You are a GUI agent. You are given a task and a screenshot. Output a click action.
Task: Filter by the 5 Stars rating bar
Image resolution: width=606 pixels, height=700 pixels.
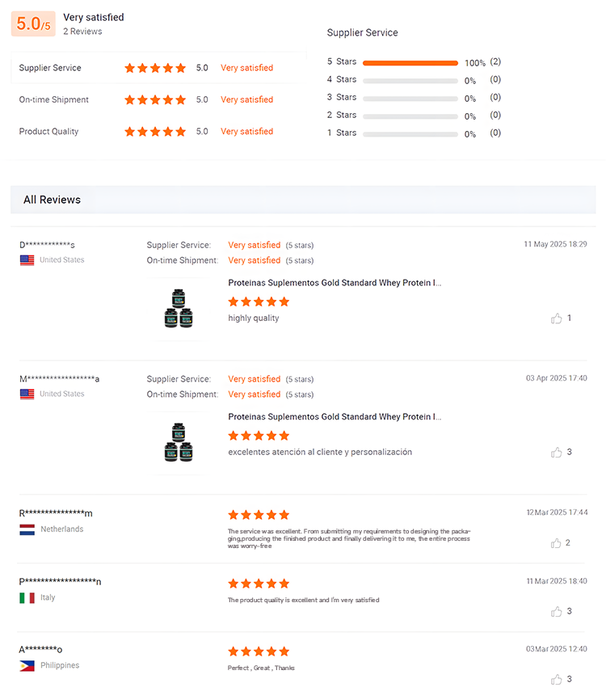(x=410, y=62)
